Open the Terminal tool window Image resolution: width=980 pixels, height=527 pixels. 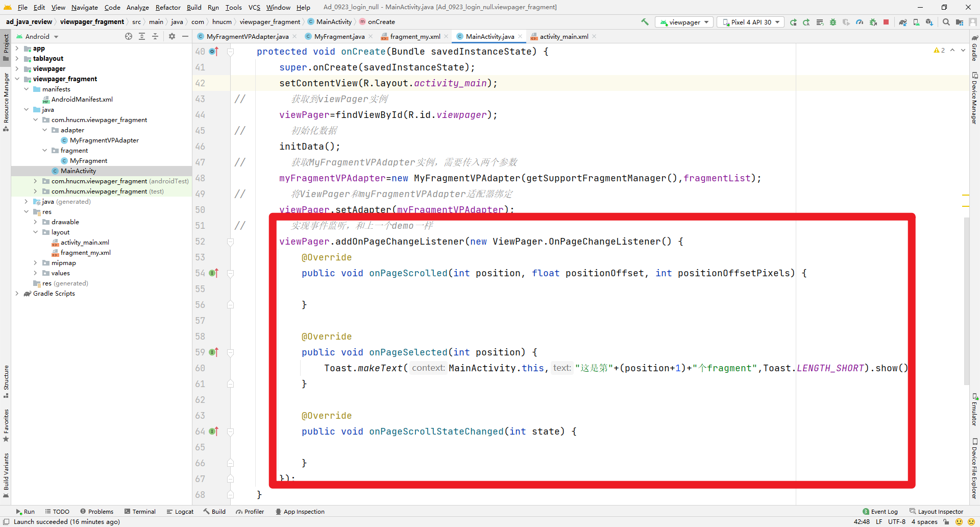click(140, 511)
